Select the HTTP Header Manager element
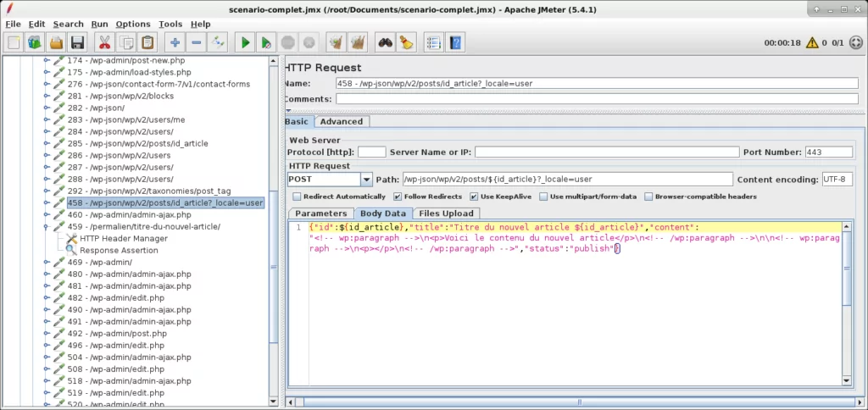 click(124, 239)
